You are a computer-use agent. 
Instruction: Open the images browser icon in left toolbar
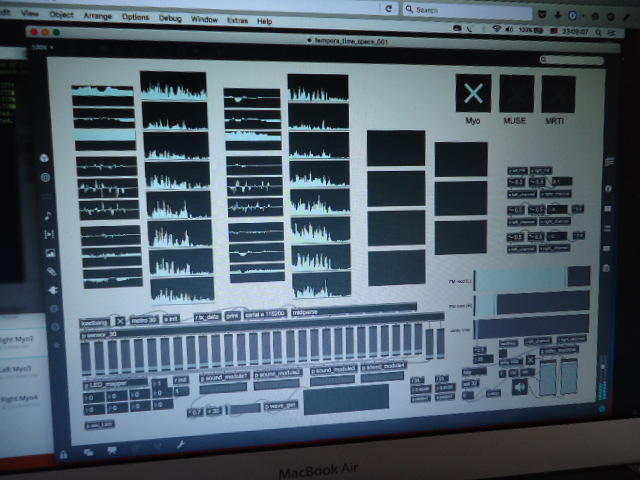pos(50,253)
